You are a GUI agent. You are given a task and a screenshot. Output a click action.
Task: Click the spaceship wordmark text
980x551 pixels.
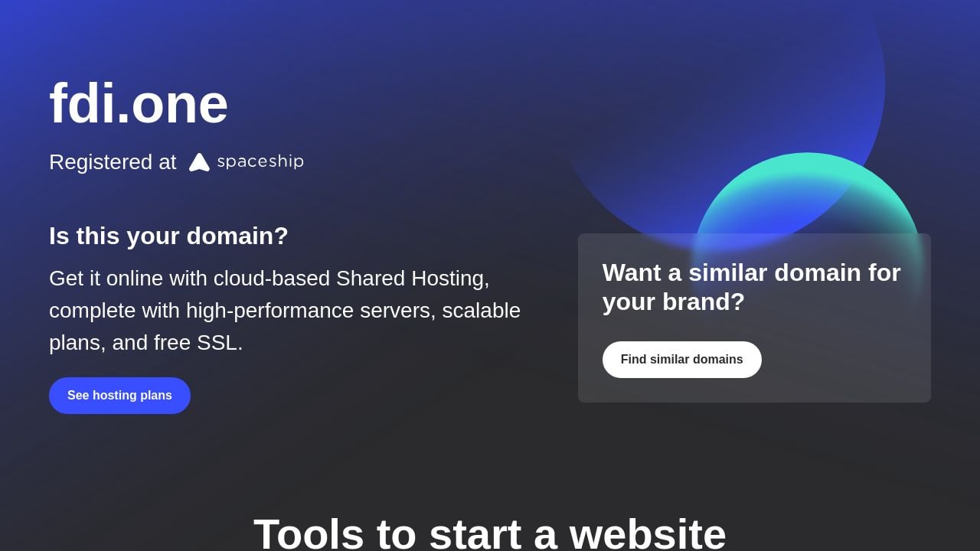click(x=260, y=161)
